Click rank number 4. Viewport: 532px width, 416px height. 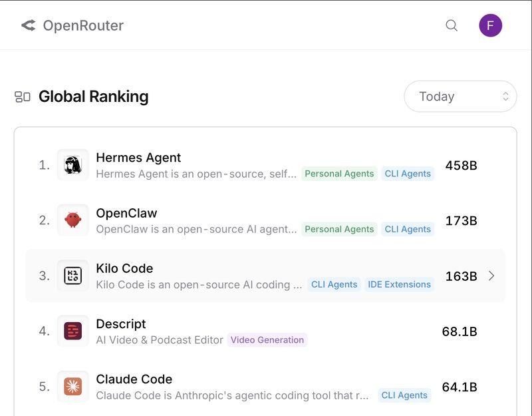coord(44,331)
